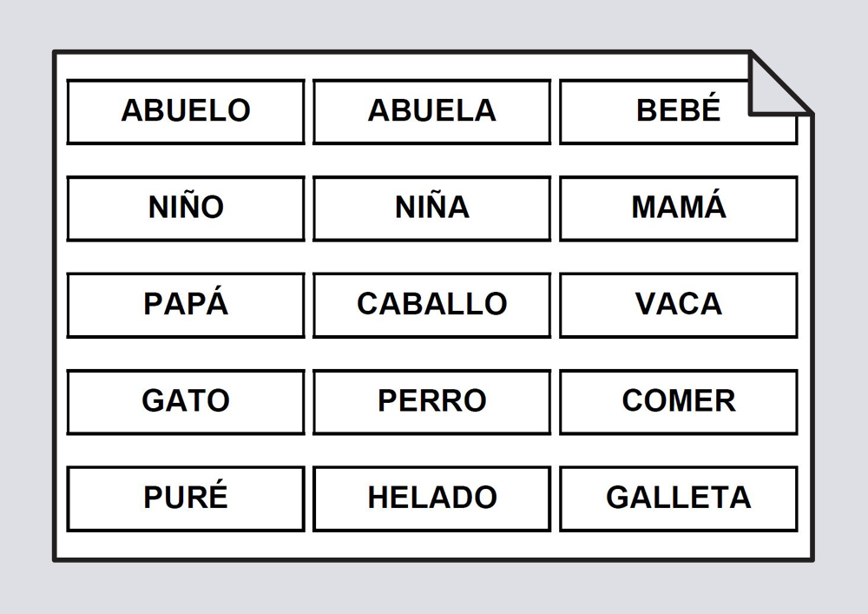Choose the GATO word card
This screenshot has height=614, width=868.
[x=186, y=402]
